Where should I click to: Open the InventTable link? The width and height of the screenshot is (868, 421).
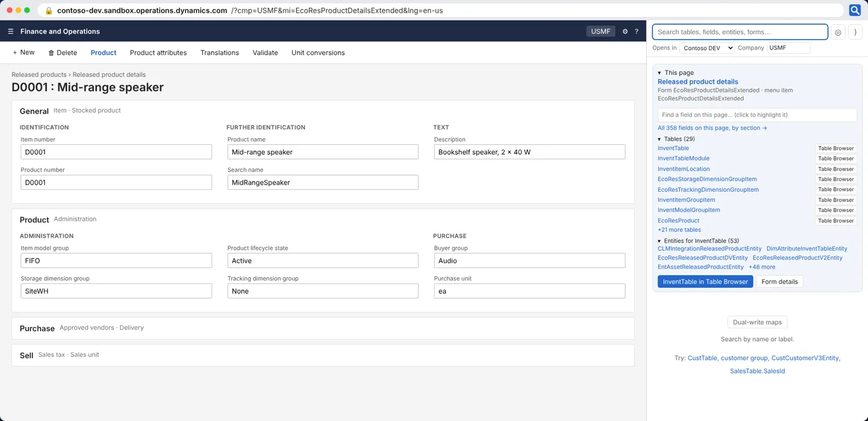pyautogui.click(x=673, y=148)
